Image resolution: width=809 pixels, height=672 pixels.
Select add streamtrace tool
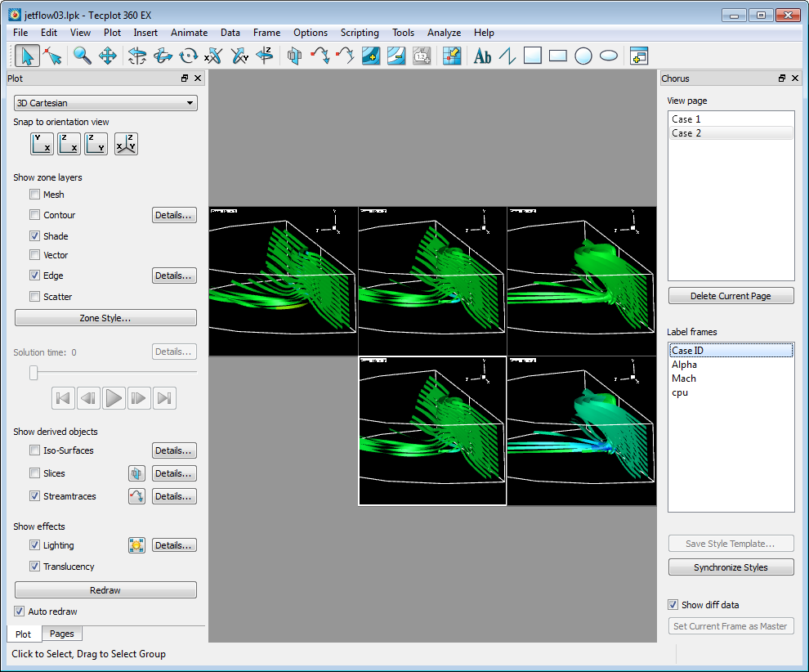(320, 56)
